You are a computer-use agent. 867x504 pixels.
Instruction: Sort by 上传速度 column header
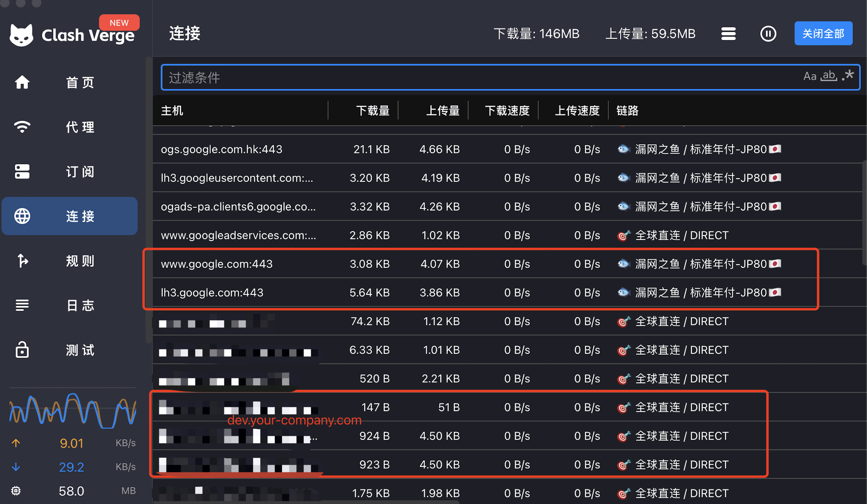[576, 111]
